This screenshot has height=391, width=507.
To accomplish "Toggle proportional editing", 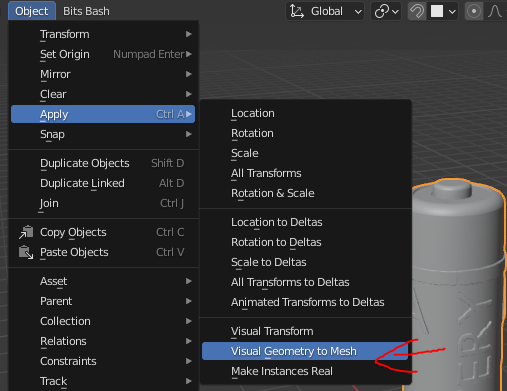I will (474, 11).
